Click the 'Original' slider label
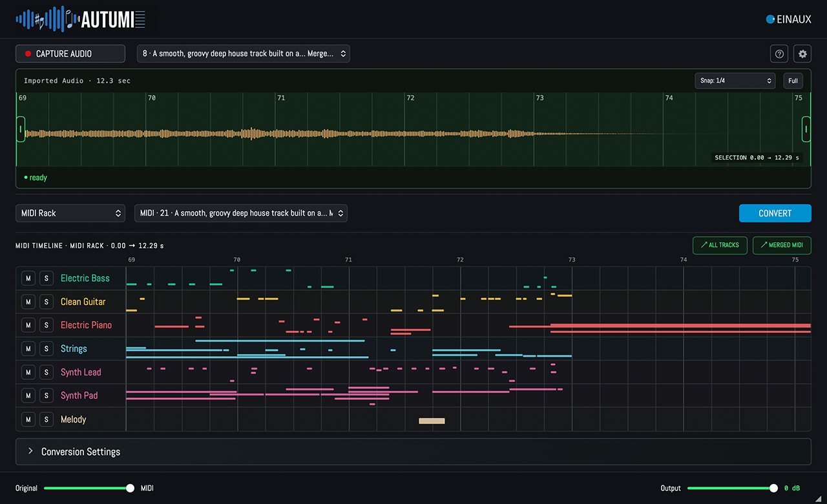The height and width of the screenshot is (504, 827). coord(26,488)
